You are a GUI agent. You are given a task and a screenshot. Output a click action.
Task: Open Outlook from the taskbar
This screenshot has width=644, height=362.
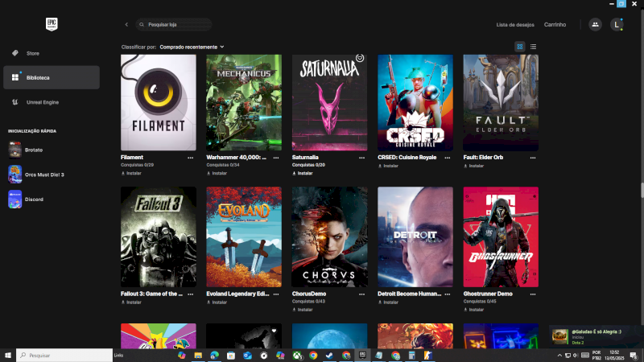pyautogui.click(x=247, y=356)
